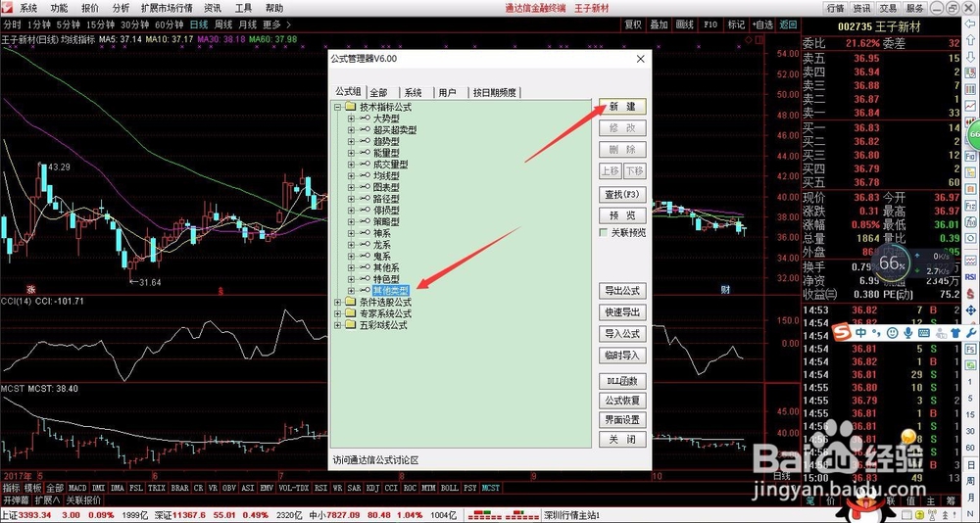Open the 扩展市场行情 menu

[x=167, y=8]
